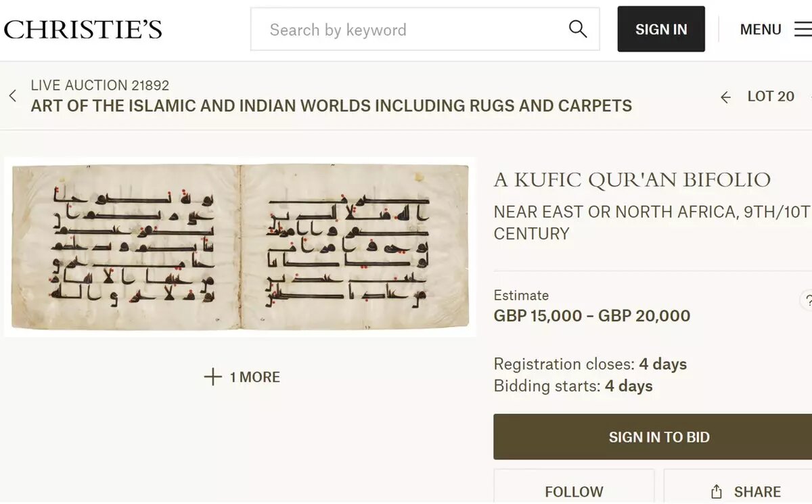Open the Kufic Qur'an bifolio image
812x504 pixels.
click(240, 247)
